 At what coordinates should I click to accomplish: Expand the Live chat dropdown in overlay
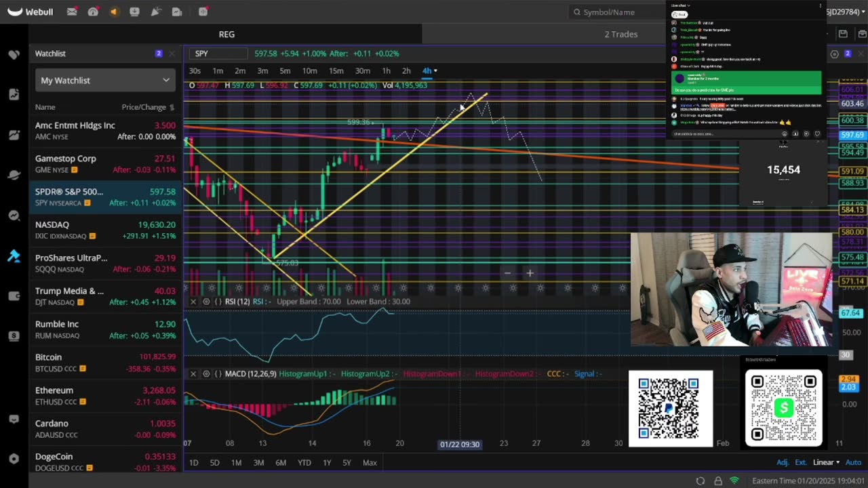pos(681,5)
